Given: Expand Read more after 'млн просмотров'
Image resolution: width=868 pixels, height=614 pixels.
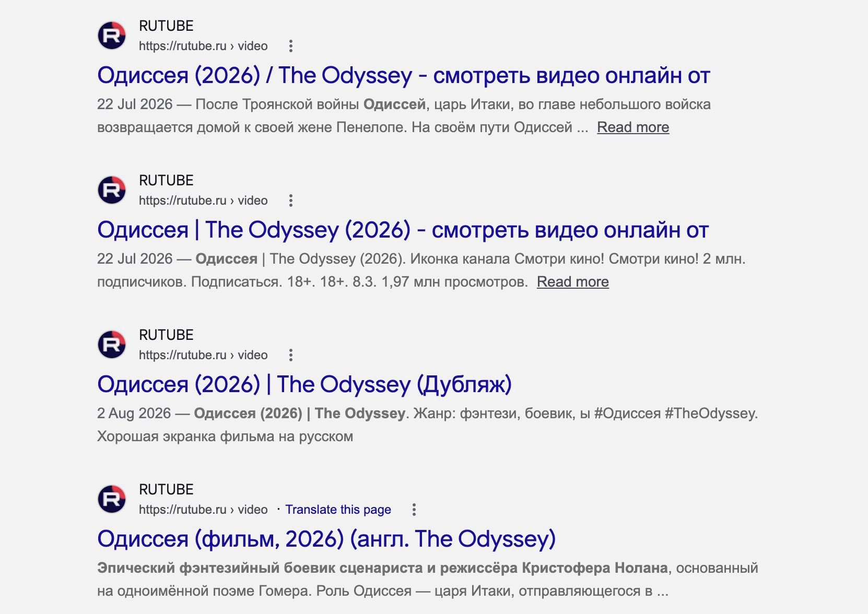Looking at the screenshot, I should [573, 282].
